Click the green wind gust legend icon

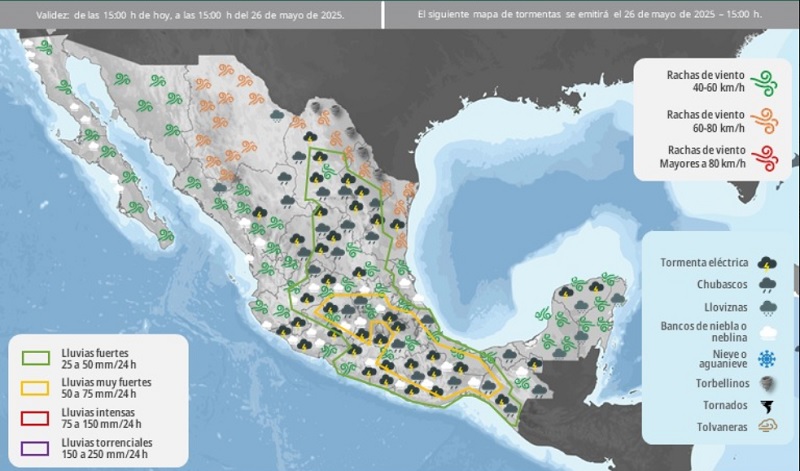tap(765, 83)
